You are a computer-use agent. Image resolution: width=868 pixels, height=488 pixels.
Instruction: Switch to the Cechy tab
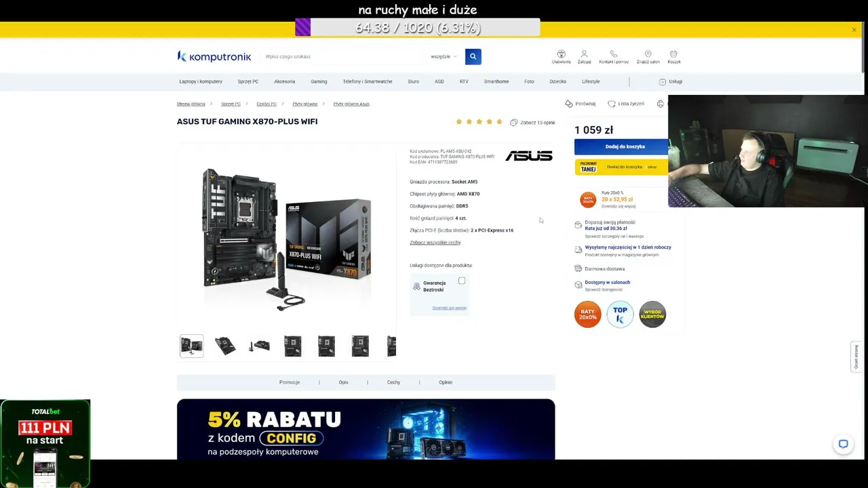393,382
